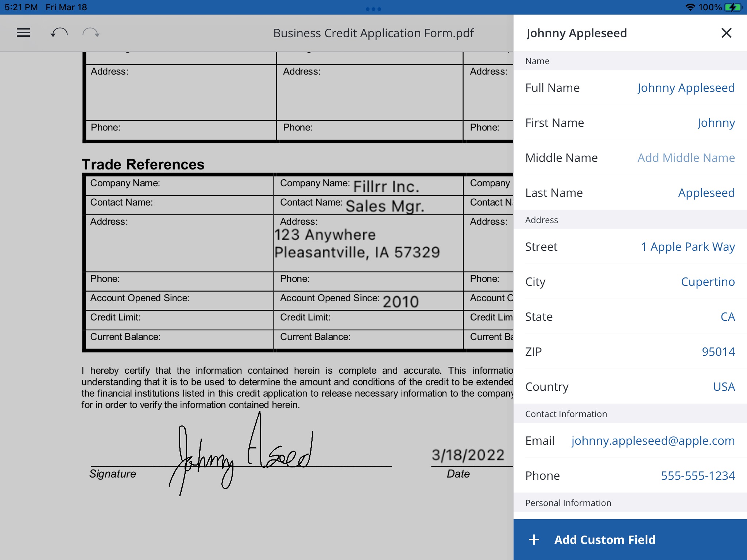Select First Name value Johnny
The width and height of the screenshot is (747, 560).
[716, 123]
